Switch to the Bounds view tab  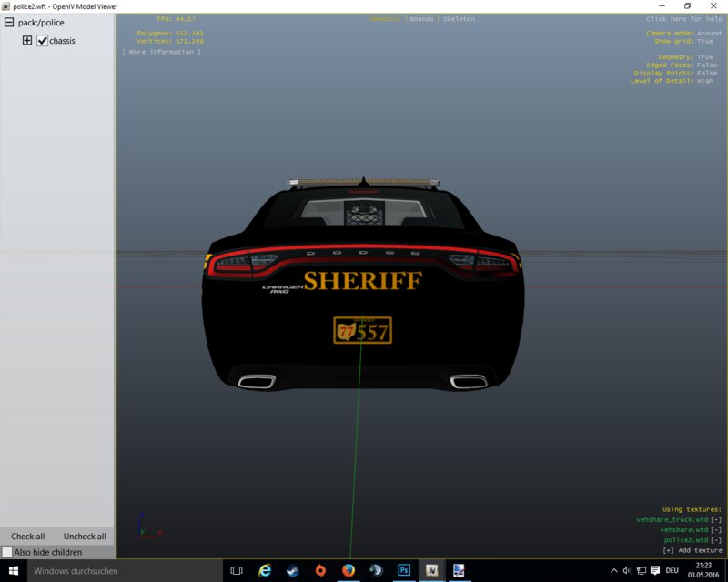click(x=421, y=19)
